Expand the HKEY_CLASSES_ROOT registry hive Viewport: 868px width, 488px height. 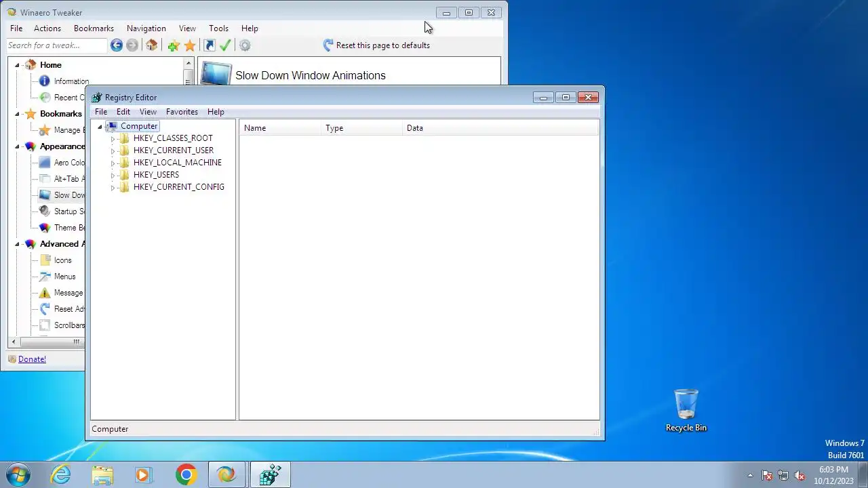pyautogui.click(x=113, y=138)
